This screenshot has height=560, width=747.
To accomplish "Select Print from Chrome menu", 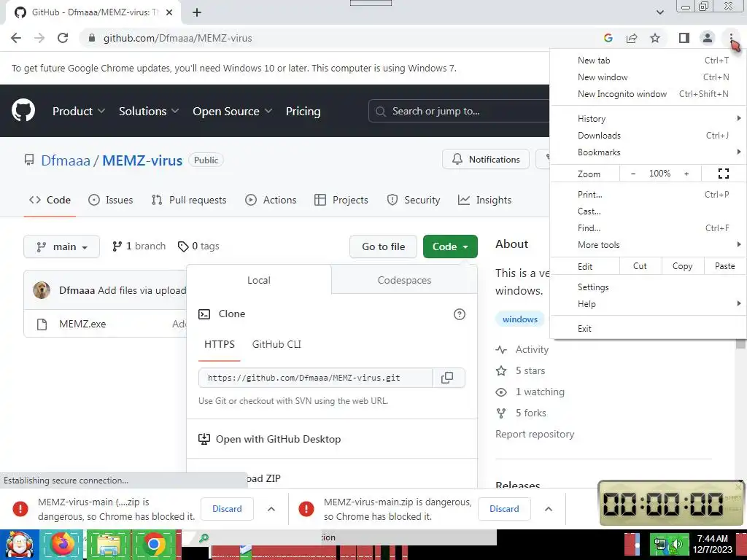I will pos(648,194).
